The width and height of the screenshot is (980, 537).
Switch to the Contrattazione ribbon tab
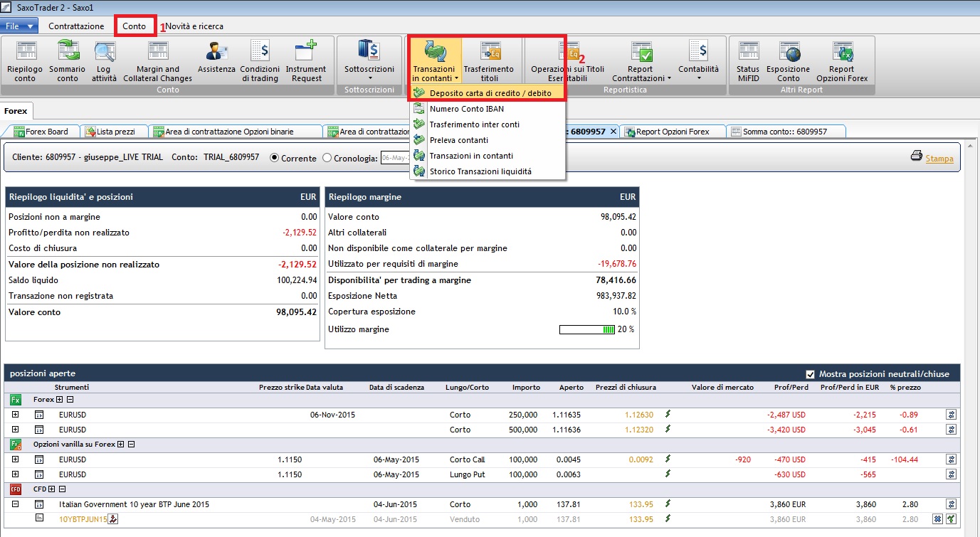click(76, 26)
